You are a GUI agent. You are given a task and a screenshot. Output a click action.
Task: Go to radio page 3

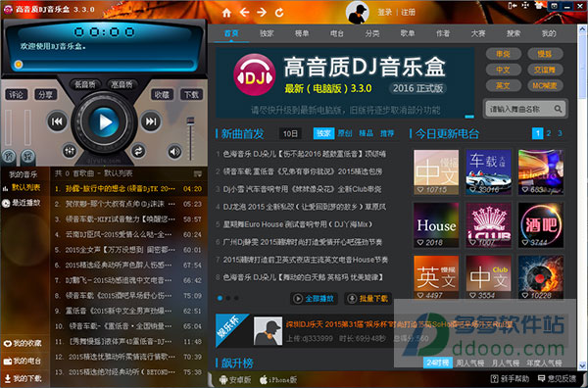coord(560,133)
